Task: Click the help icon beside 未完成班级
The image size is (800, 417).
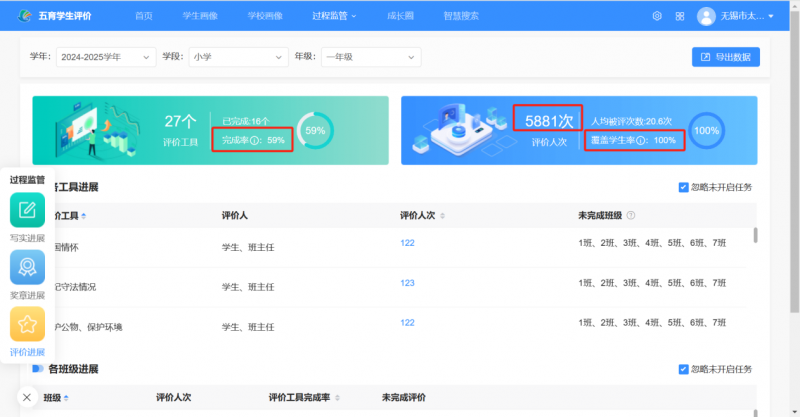Action: [631, 215]
